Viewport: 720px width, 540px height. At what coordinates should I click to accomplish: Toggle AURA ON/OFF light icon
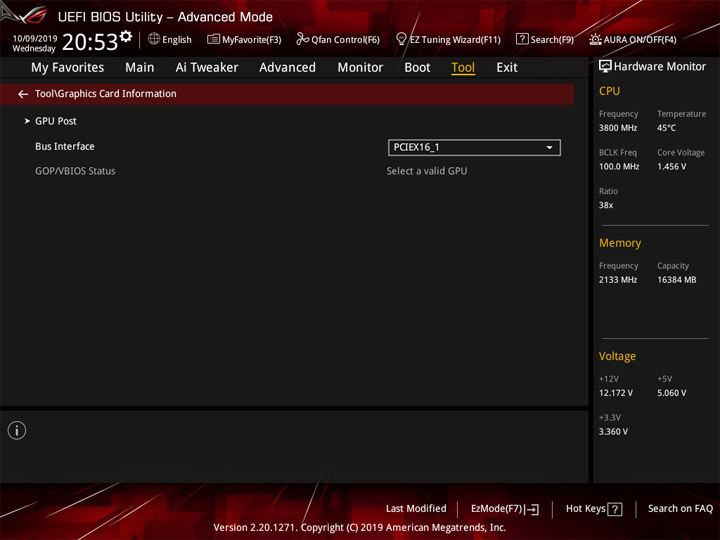pyautogui.click(x=595, y=39)
